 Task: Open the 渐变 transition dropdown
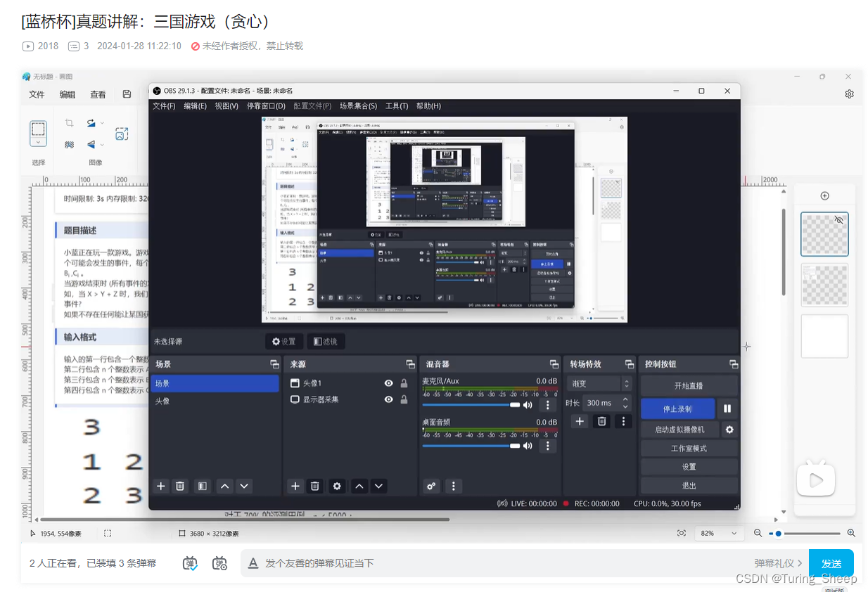pyautogui.click(x=599, y=384)
